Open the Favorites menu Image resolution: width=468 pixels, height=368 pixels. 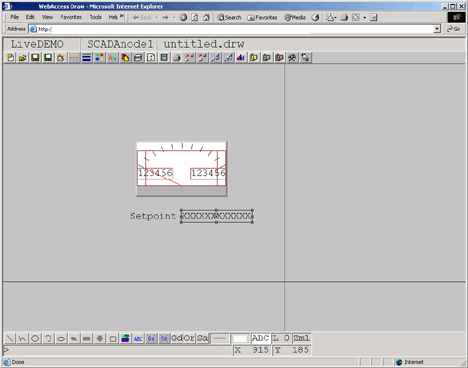pyautogui.click(x=71, y=17)
